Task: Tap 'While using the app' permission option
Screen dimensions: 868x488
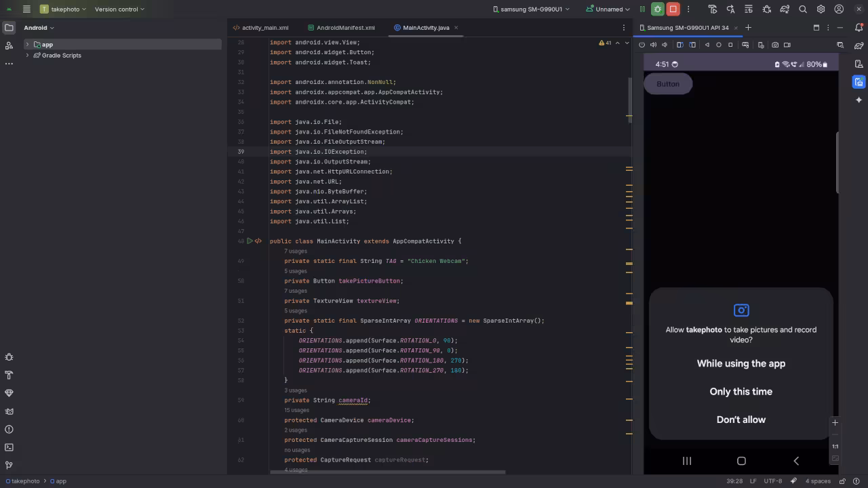Action: [741, 364]
